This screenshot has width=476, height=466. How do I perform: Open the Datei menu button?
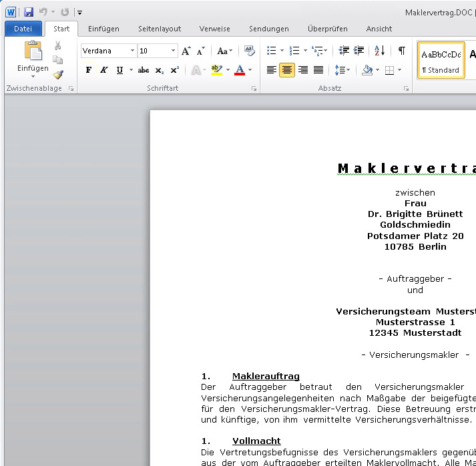click(23, 29)
